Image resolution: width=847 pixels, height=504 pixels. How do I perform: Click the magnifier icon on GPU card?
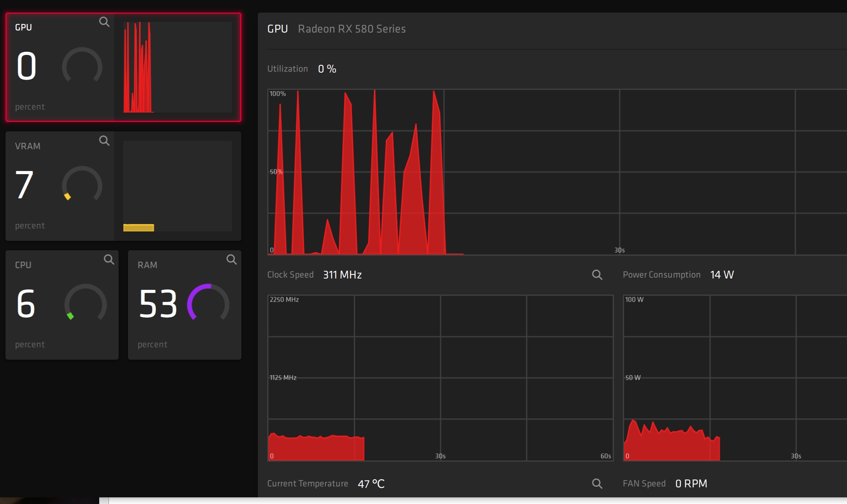(104, 22)
